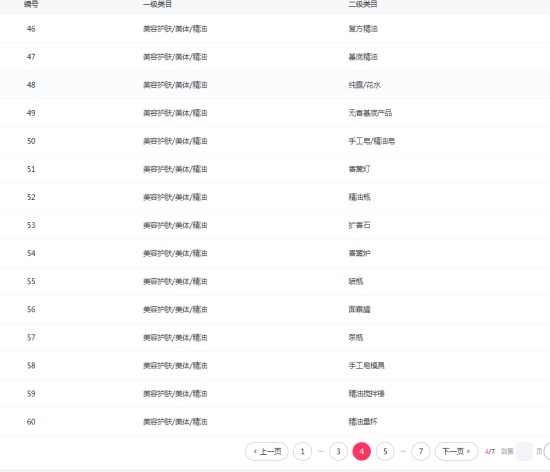Jump to last page 7
This screenshot has width=550, height=472.
click(x=421, y=451)
